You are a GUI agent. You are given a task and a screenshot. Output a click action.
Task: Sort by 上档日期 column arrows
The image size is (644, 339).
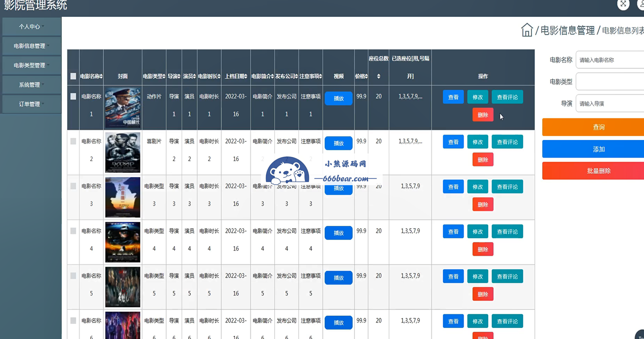[246, 76]
